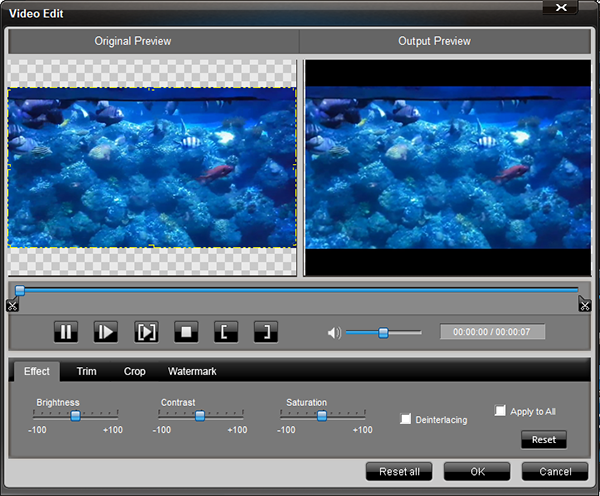Screen dimensions: 600x496
Task: Close the Video Edit window
Action: click(561, 7)
